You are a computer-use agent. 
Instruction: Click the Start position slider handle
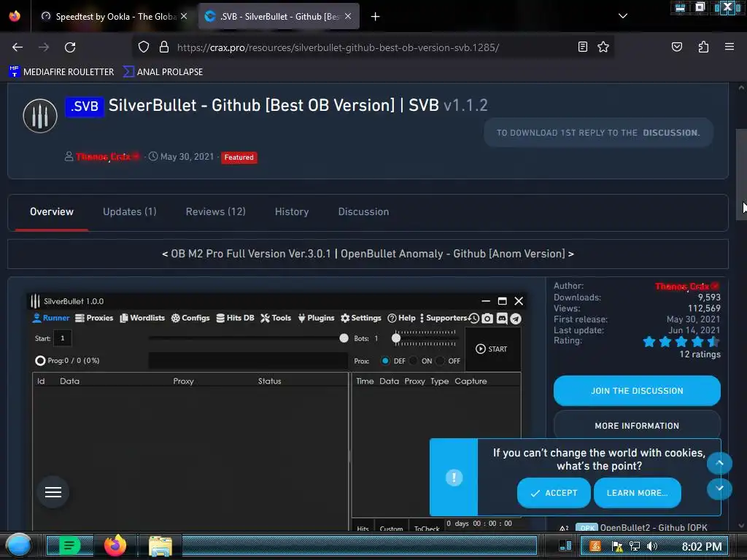344,338
